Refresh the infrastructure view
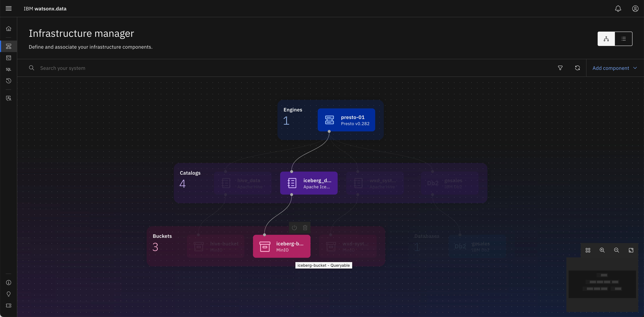 tap(578, 68)
